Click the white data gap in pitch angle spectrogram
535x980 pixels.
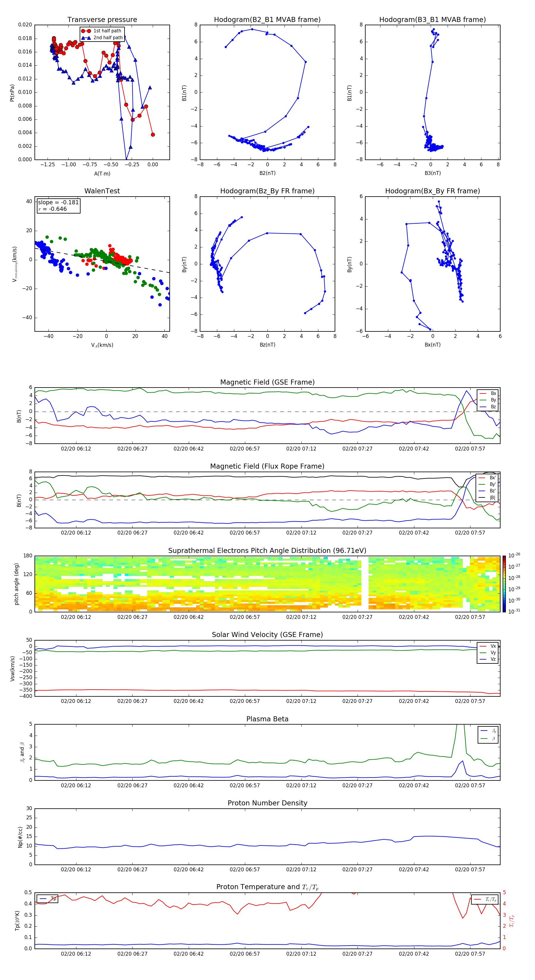coord(365,584)
